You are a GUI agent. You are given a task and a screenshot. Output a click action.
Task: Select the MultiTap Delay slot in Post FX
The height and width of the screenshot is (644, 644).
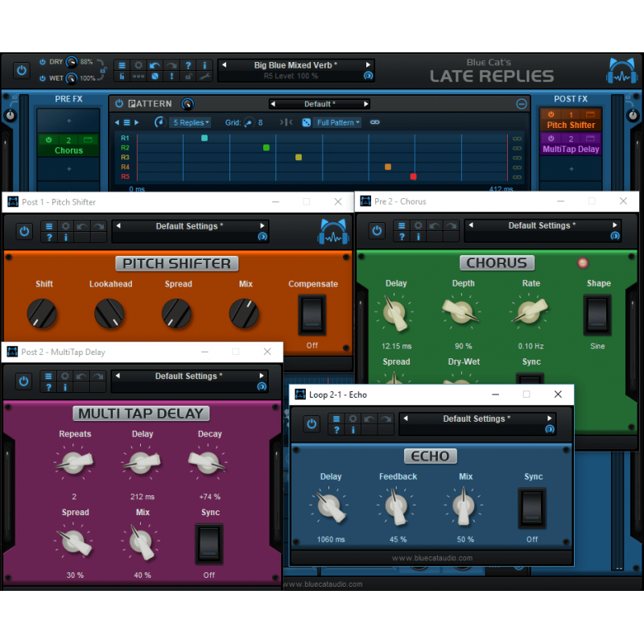(572, 149)
